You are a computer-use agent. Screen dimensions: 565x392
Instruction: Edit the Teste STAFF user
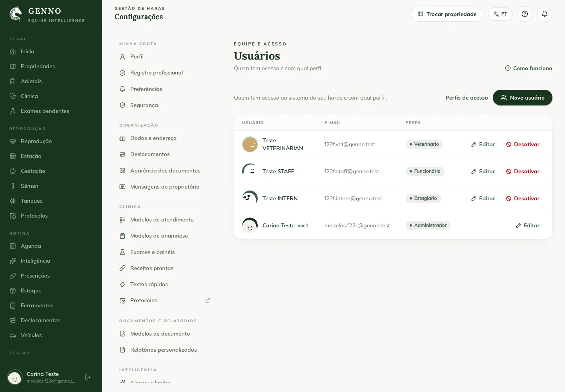point(483,171)
